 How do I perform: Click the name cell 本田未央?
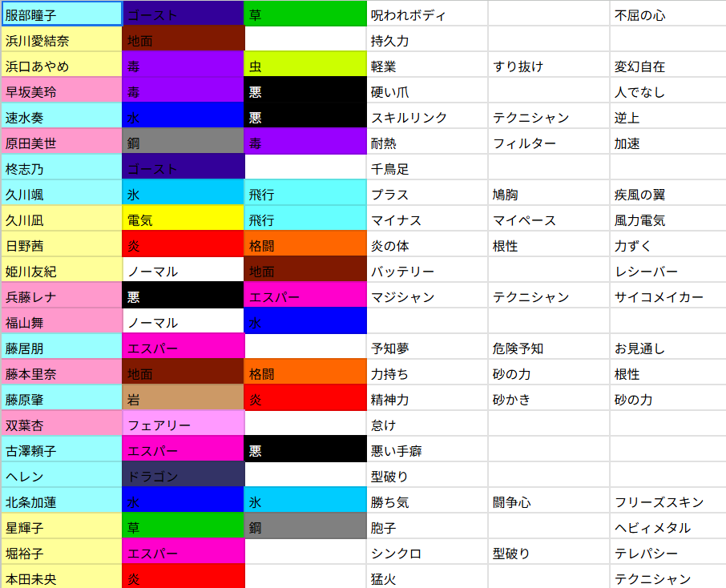coord(61,578)
